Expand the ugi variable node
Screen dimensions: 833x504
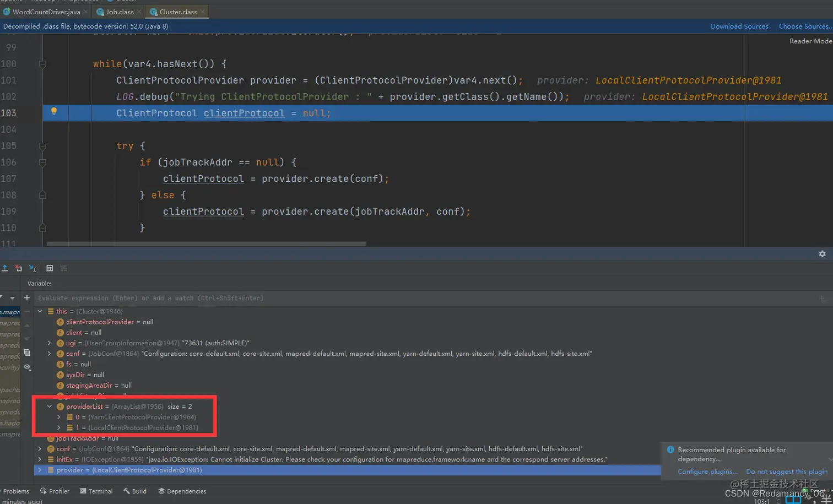point(50,343)
